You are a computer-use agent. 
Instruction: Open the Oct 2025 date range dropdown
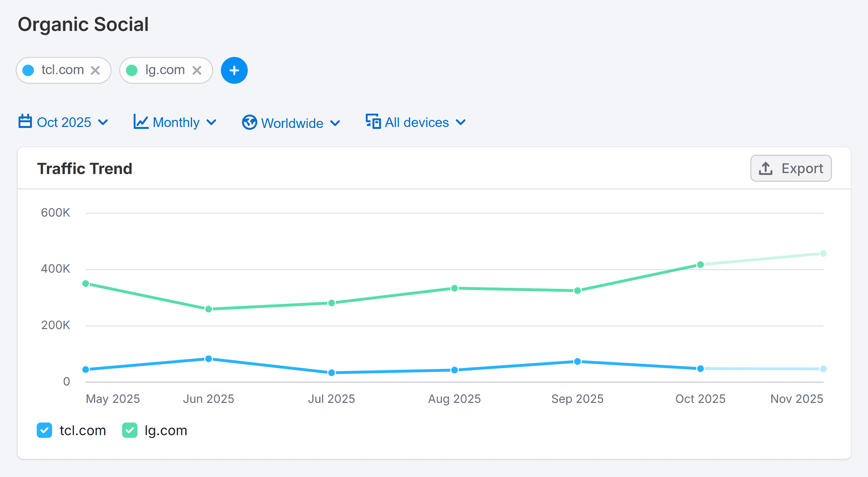pos(64,122)
